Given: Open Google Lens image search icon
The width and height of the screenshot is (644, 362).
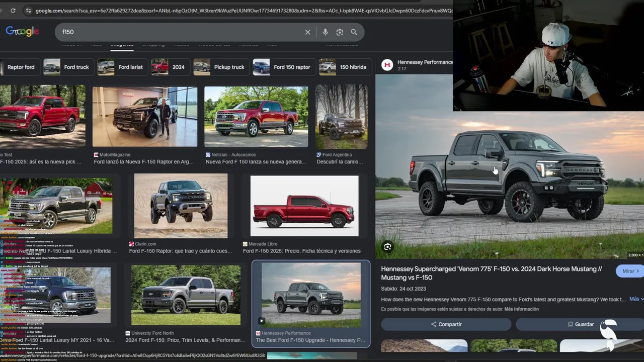Looking at the screenshot, I should (340, 32).
